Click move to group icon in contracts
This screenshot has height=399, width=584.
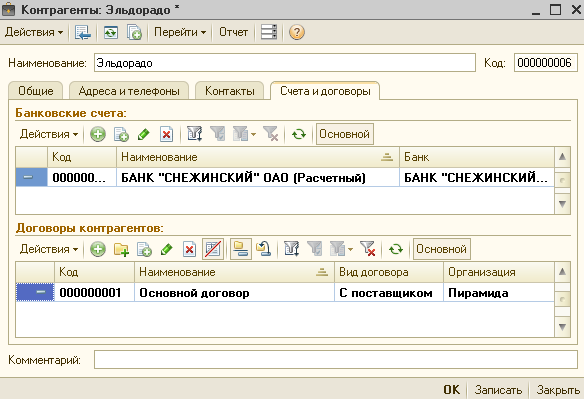click(x=264, y=249)
